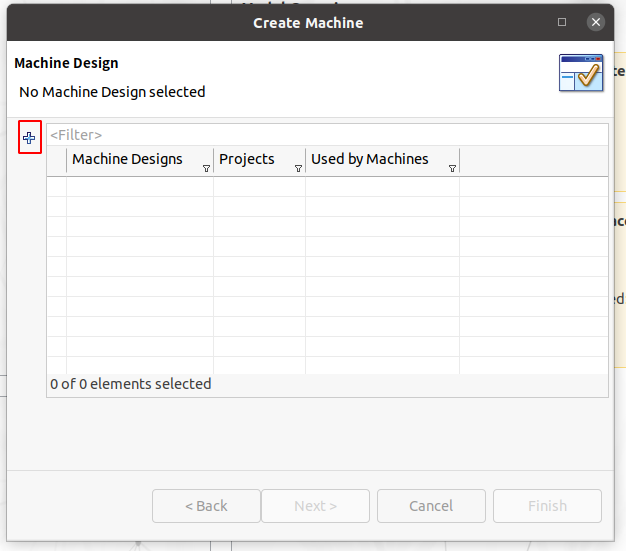Viewport: 626px width, 551px height.
Task: Focus the Filter text field
Action: click(327, 135)
